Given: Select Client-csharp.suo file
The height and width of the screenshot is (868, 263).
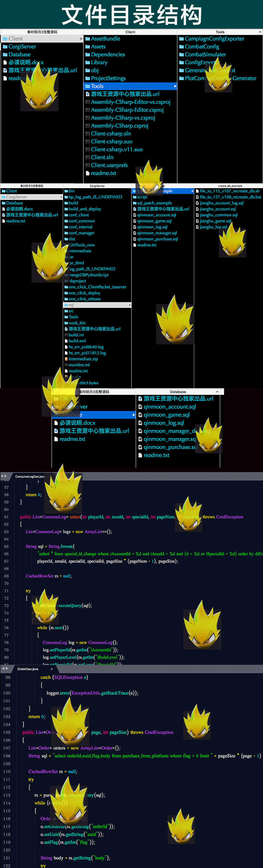Looking at the screenshot, I should pyautogui.click(x=112, y=141).
